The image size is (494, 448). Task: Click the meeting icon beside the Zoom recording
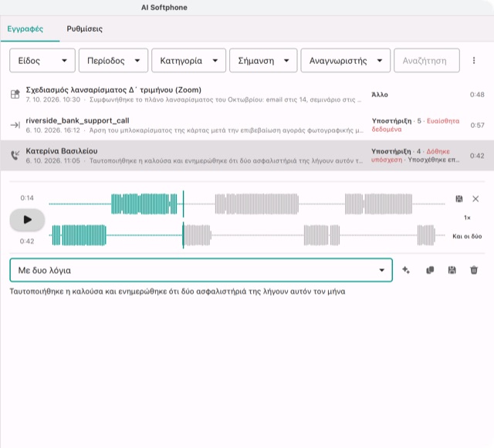point(15,94)
